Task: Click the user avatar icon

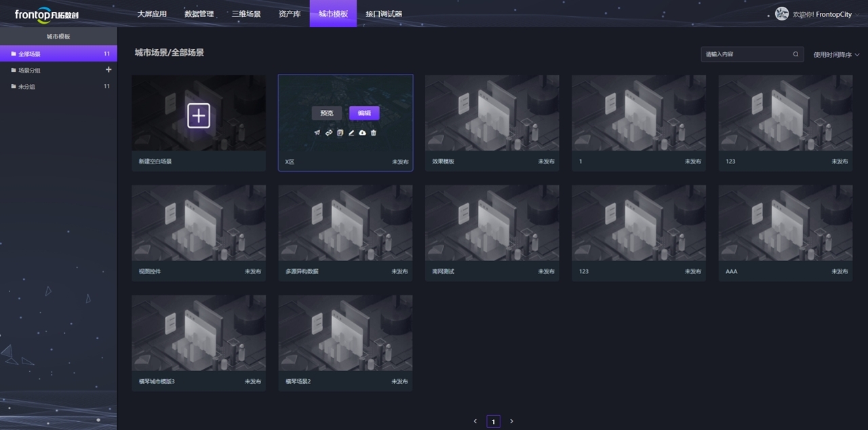Action: (782, 14)
